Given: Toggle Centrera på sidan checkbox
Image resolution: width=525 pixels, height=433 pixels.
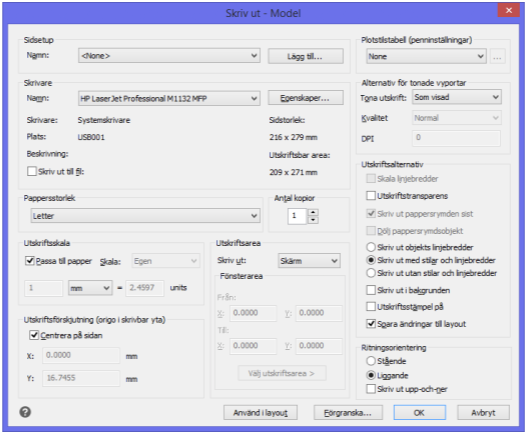Looking at the screenshot, I should click(x=34, y=335).
